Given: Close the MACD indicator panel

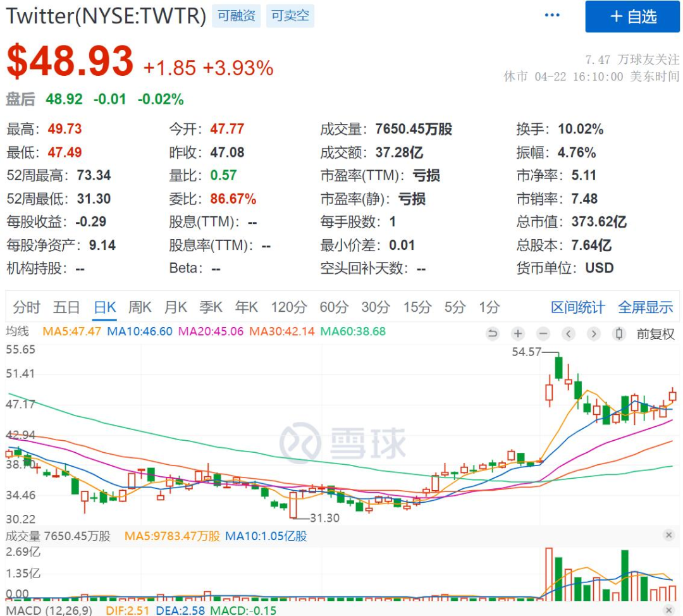Looking at the screenshot, I should [669, 610].
